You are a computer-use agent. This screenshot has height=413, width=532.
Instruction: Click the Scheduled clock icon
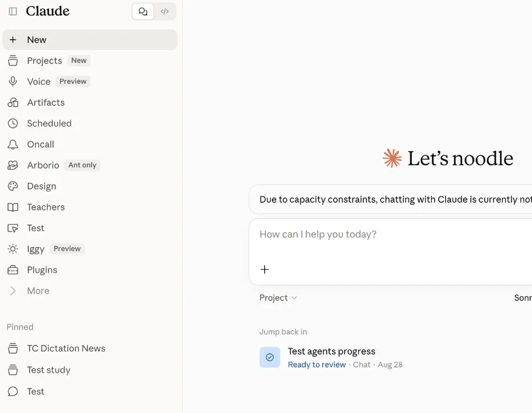tap(13, 123)
